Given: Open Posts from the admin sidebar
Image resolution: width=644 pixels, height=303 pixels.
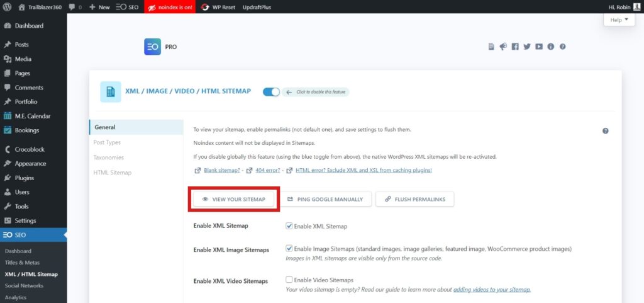Looking at the screenshot, I should coord(22,44).
